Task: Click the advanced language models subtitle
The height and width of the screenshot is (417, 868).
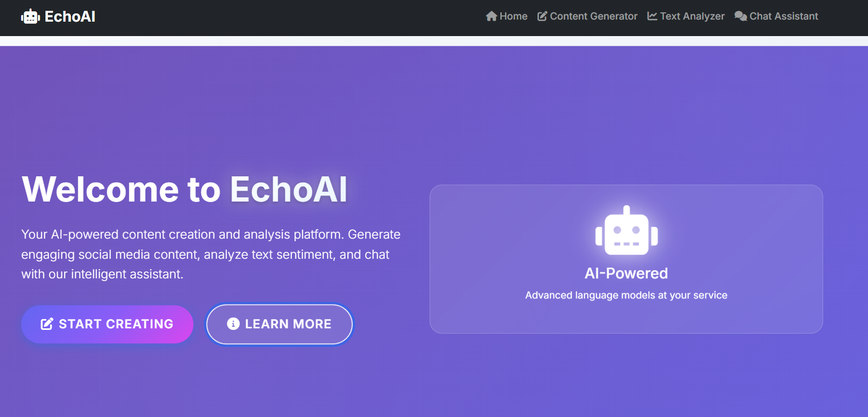Action: pos(626,295)
